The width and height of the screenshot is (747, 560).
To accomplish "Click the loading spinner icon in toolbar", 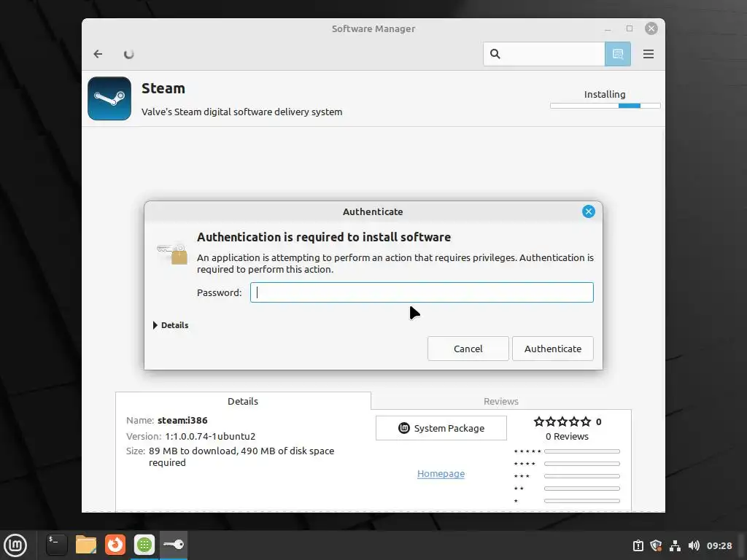I will (x=128, y=54).
